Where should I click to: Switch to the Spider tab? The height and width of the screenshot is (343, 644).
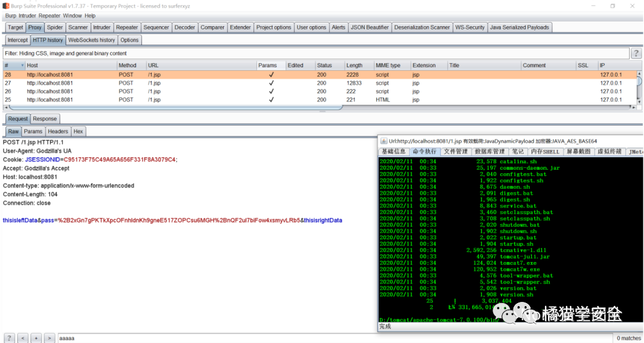click(55, 27)
